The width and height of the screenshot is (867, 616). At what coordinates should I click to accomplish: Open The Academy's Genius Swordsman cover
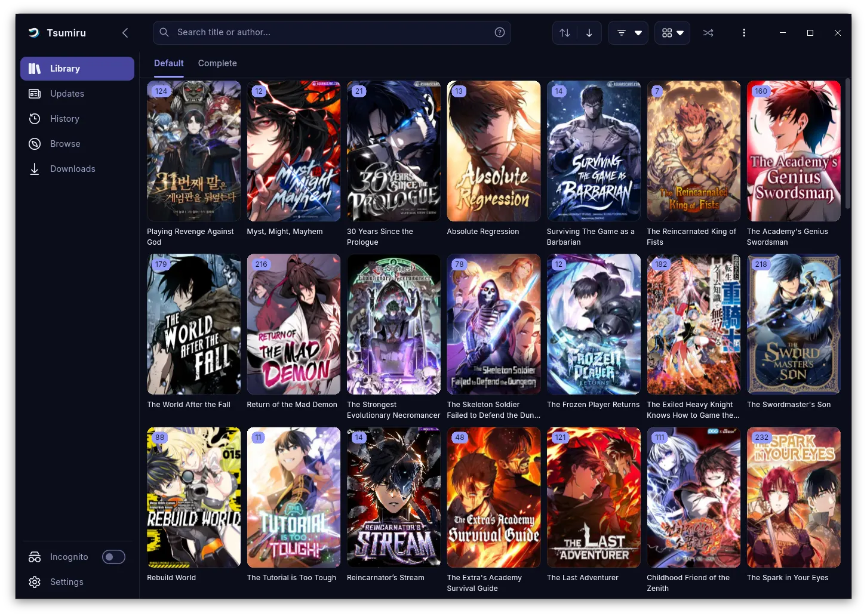tap(794, 151)
